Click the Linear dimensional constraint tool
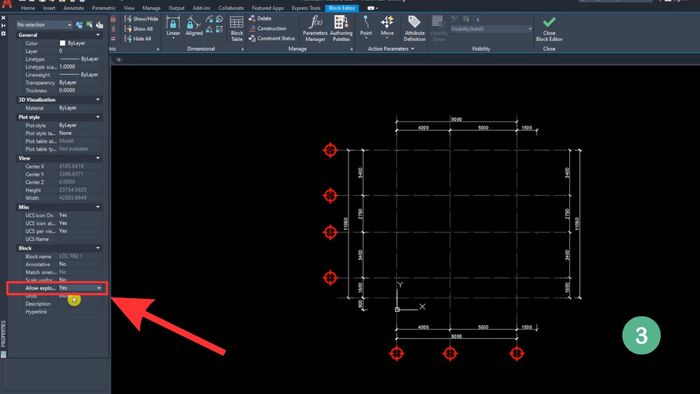Screen dimensions: 700x394 [173, 26]
